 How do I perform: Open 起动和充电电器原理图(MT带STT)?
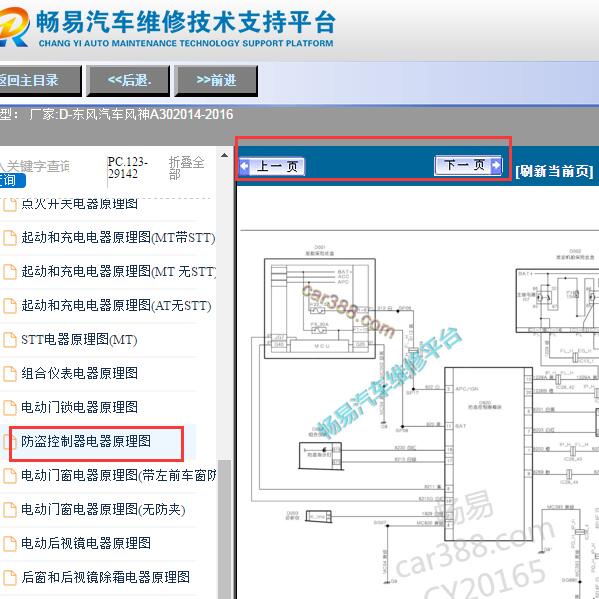(x=118, y=238)
